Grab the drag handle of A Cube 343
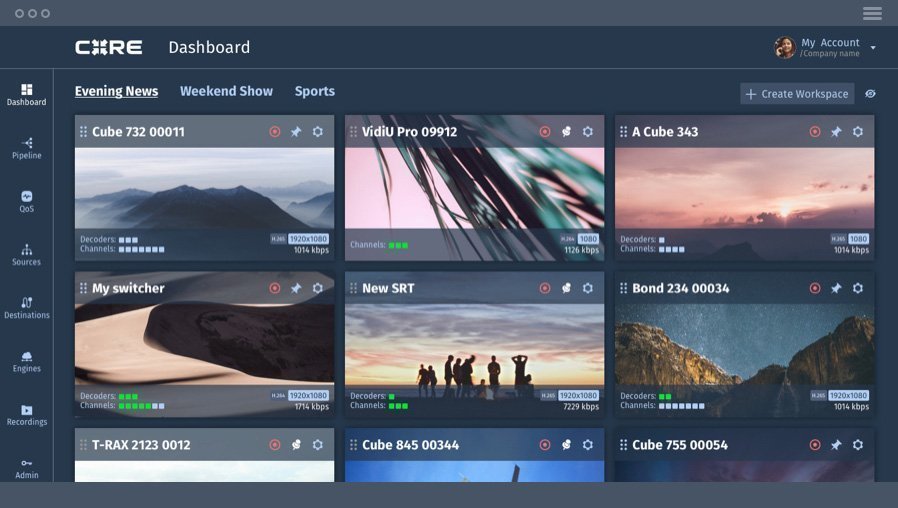 coord(624,132)
